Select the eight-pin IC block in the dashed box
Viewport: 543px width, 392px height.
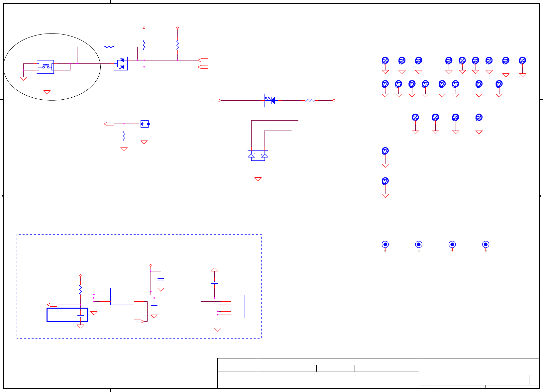pyautogui.click(x=122, y=296)
